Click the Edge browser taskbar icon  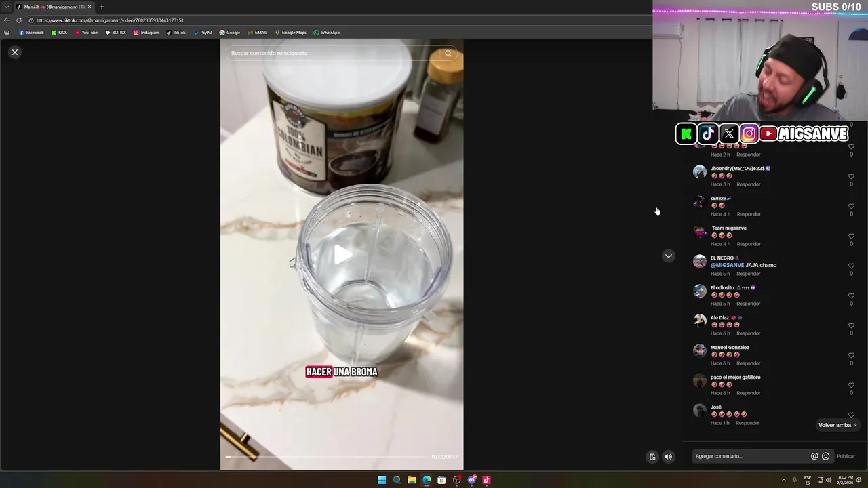pyautogui.click(x=427, y=480)
